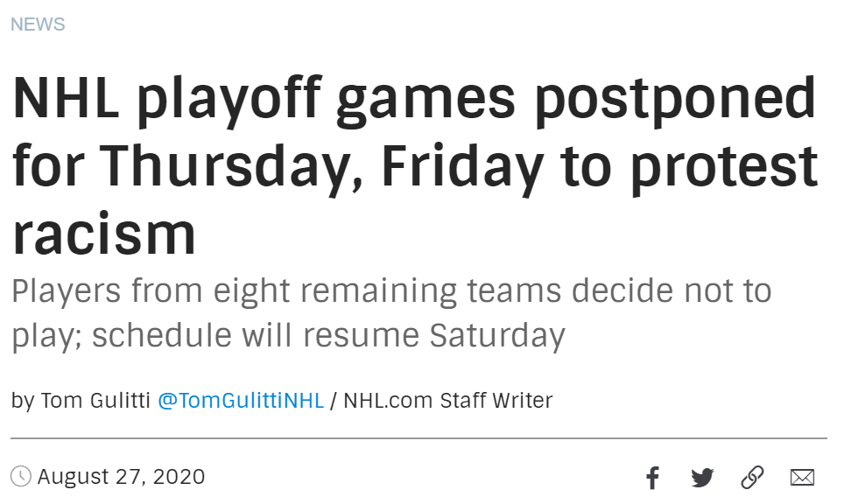Open the NEWS category label

tap(38, 24)
